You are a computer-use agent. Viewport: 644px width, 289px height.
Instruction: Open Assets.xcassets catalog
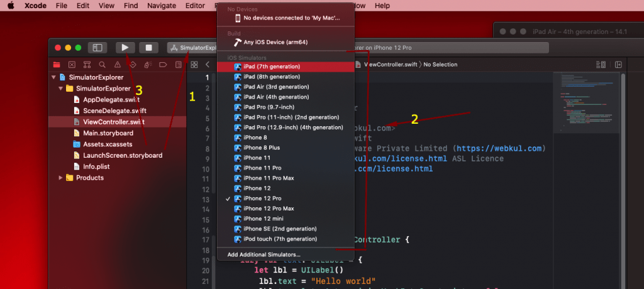108,144
